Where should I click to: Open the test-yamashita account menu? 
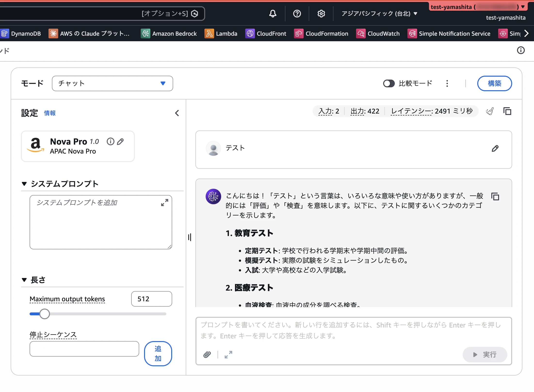pyautogui.click(x=478, y=7)
